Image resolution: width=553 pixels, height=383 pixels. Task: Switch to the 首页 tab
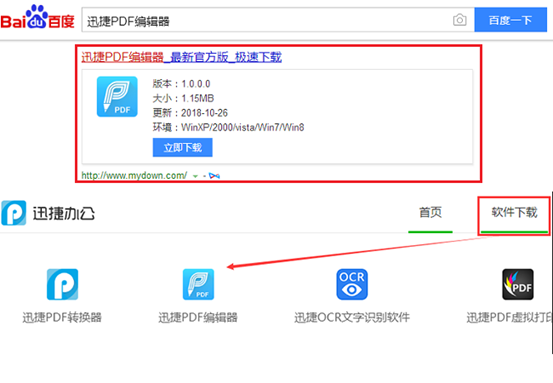pos(430,213)
